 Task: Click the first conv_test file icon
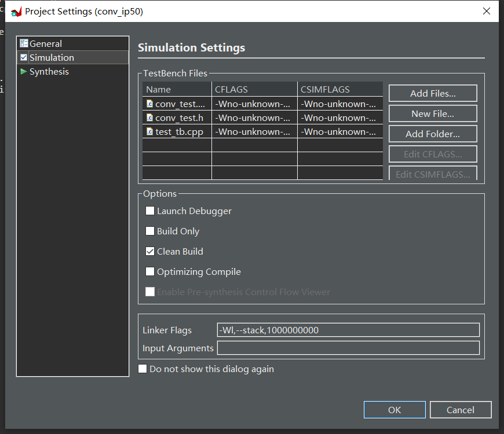tap(148, 104)
